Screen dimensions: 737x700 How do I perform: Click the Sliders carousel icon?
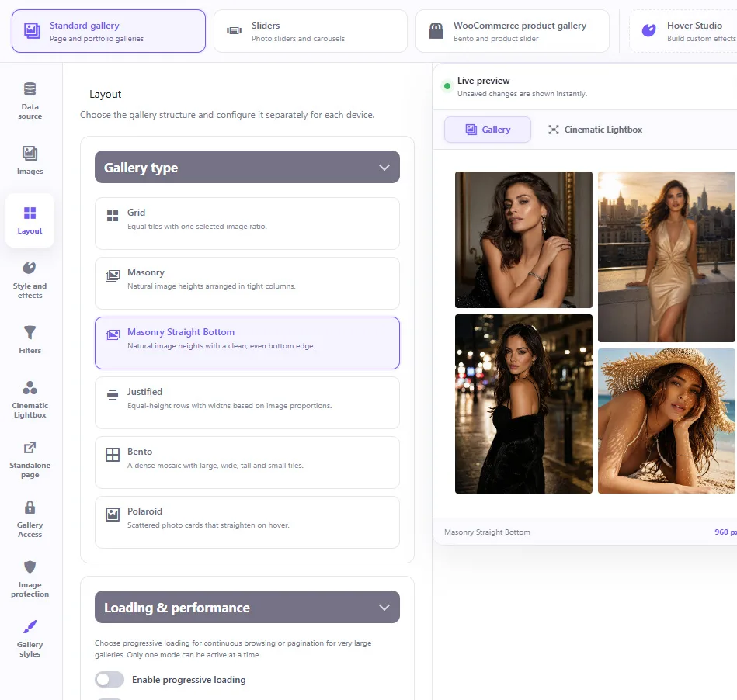click(234, 30)
